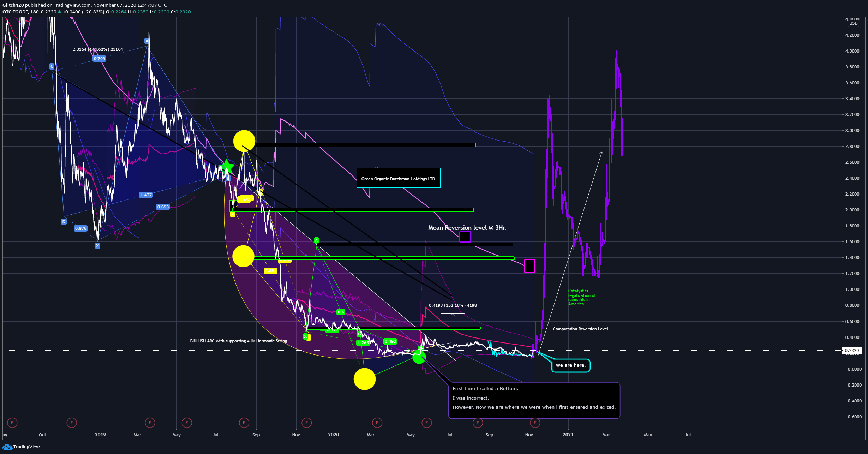The image size is (868, 454).
Task: Select the yellow circle below the zero line
Action: [365, 379]
